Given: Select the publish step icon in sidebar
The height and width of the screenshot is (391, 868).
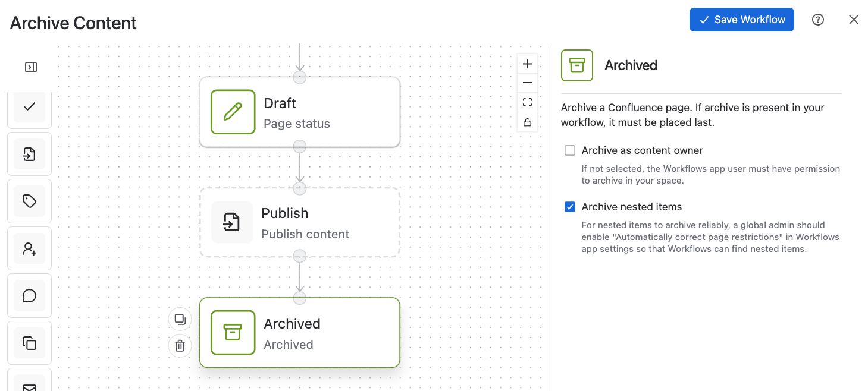Looking at the screenshot, I should 29,154.
